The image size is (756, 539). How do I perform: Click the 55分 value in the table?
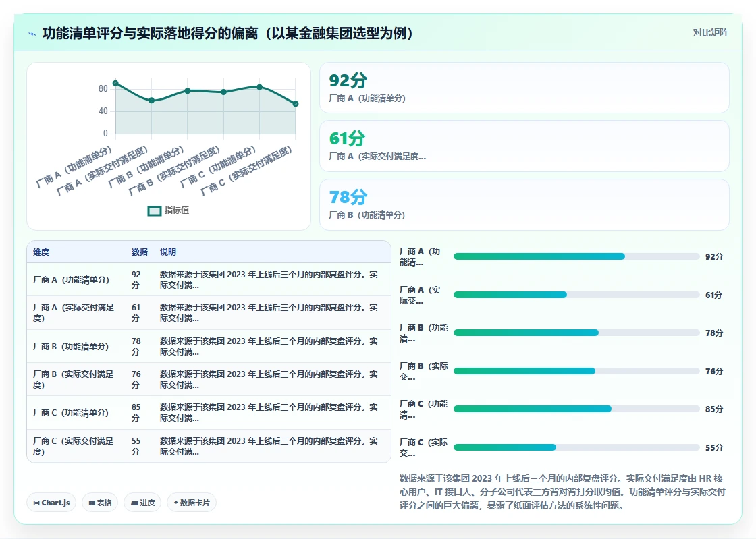point(136,446)
